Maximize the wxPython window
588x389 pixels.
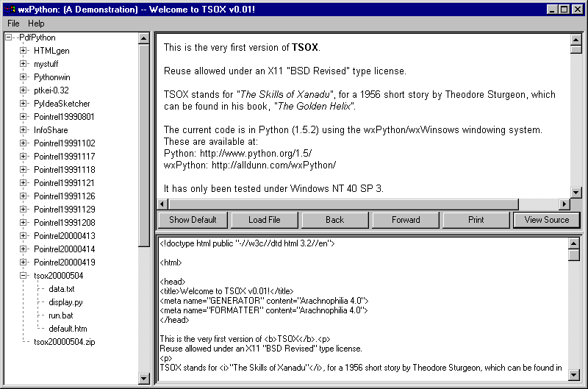(x=564, y=10)
